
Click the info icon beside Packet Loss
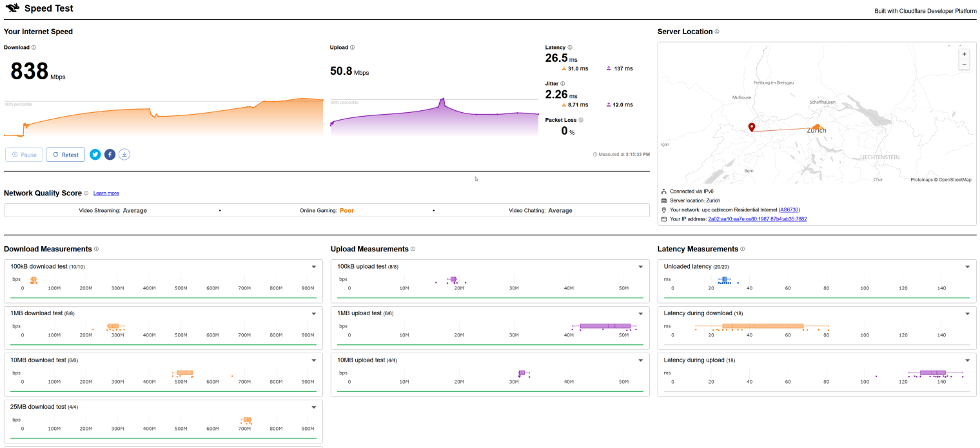point(581,120)
